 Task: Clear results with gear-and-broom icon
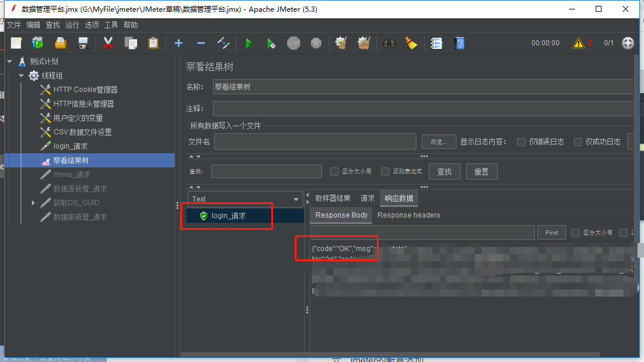coord(341,43)
